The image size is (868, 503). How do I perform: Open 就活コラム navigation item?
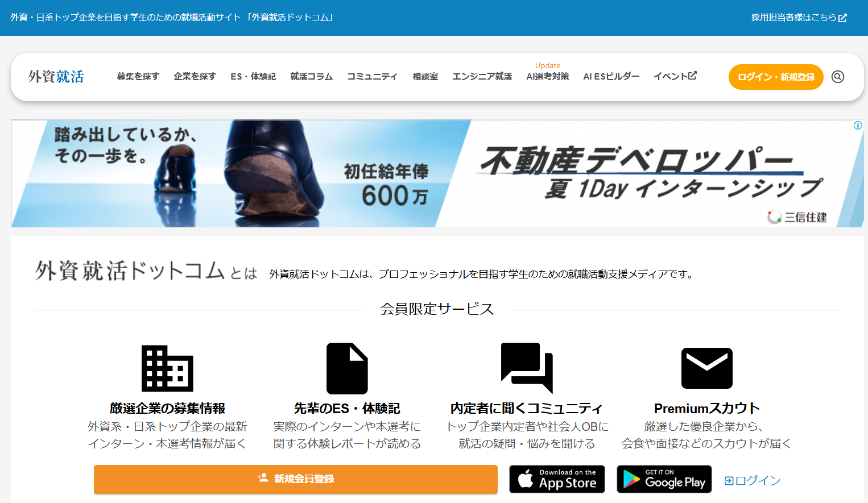[311, 77]
